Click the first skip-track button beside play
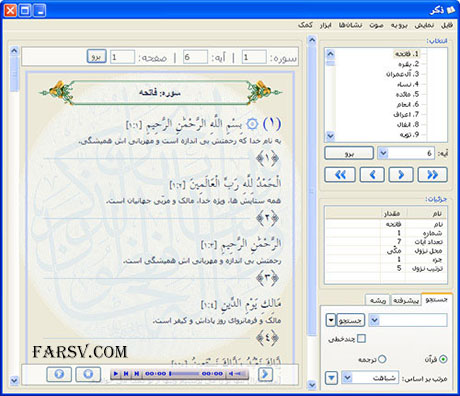 126,374
